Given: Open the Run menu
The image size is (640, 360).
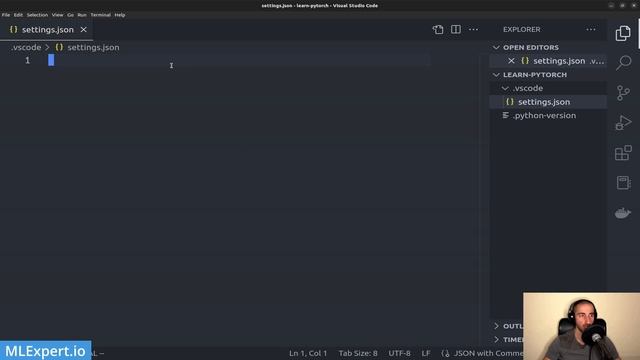Looking at the screenshot, I should 82,15.
